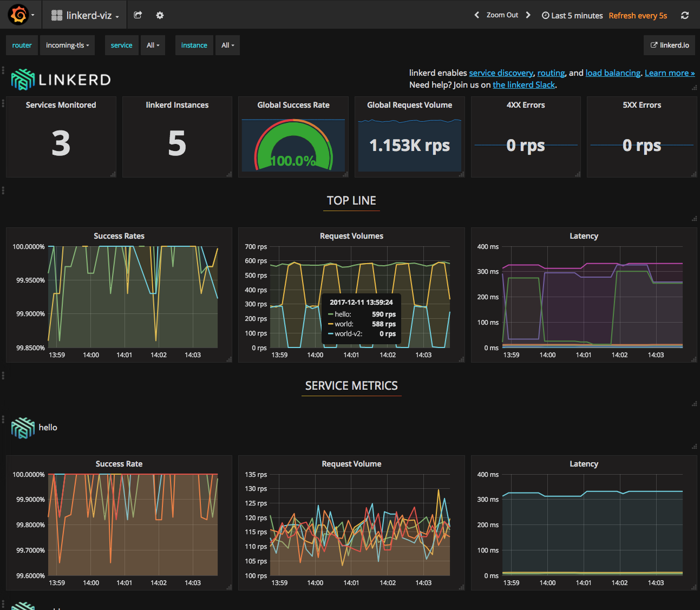Expand the instance All dropdown
Viewport: 700px width, 610px height.
coord(227,45)
